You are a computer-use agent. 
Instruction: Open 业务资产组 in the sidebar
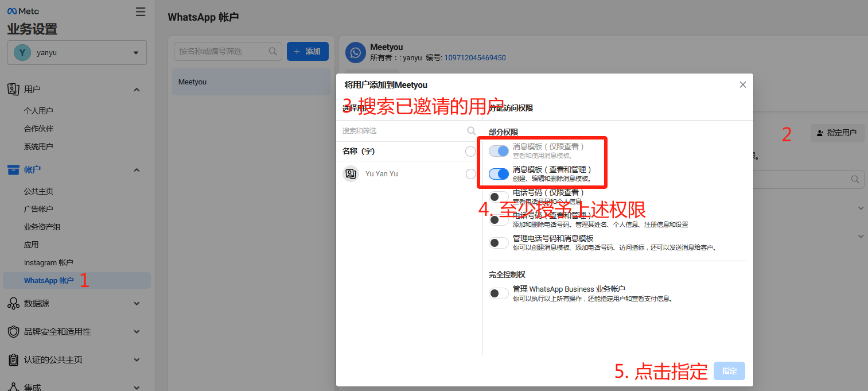pos(42,227)
